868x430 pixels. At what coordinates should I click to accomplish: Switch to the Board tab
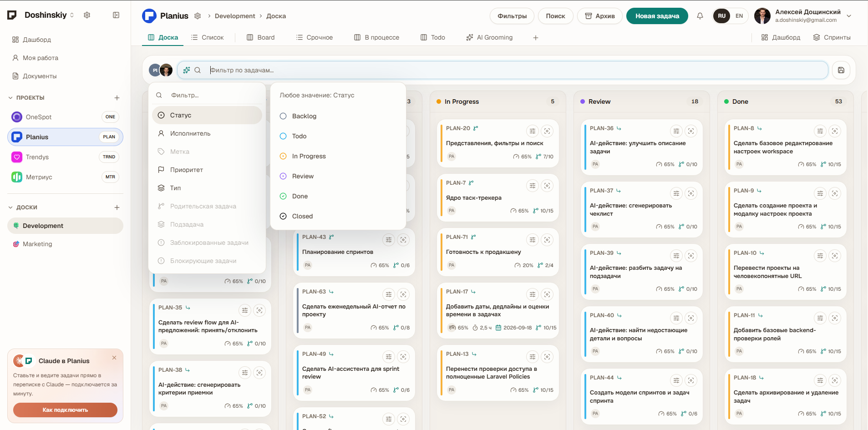click(x=261, y=37)
